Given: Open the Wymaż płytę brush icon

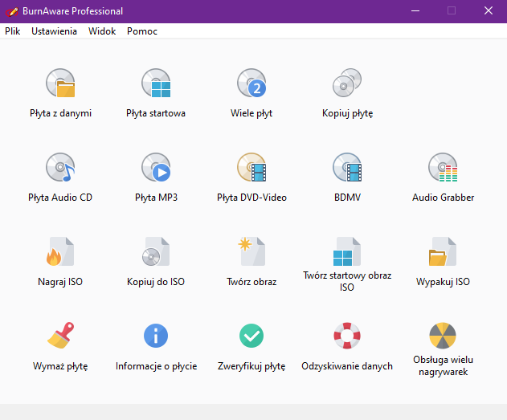Looking at the screenshot, I should [60, 336].
